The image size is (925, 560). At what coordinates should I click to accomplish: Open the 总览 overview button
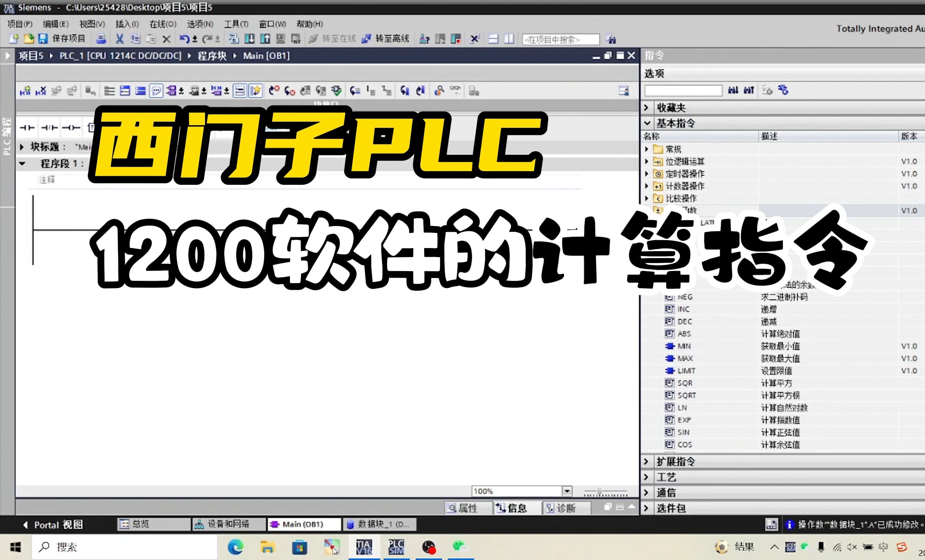[x=153, y=524]
